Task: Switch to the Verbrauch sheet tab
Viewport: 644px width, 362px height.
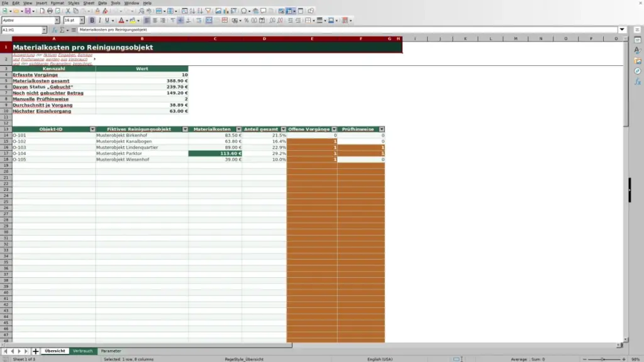Action: (x=82, y=351)
